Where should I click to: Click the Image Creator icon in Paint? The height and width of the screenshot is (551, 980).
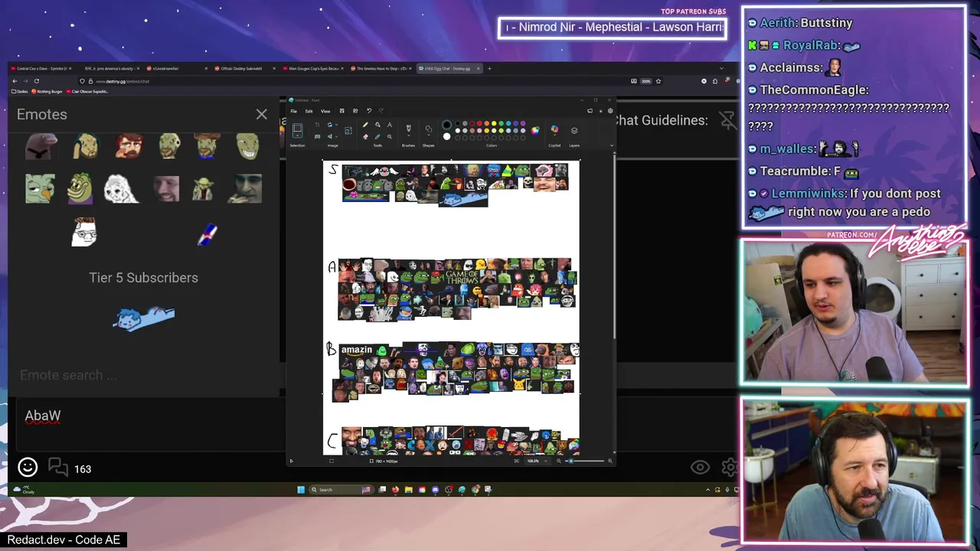(x=348, y=131)
